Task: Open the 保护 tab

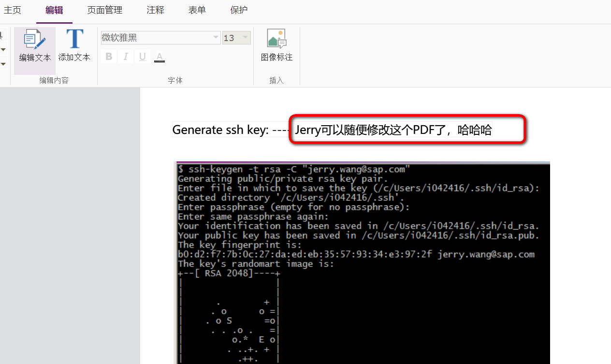Action: [x=239, y=10]
